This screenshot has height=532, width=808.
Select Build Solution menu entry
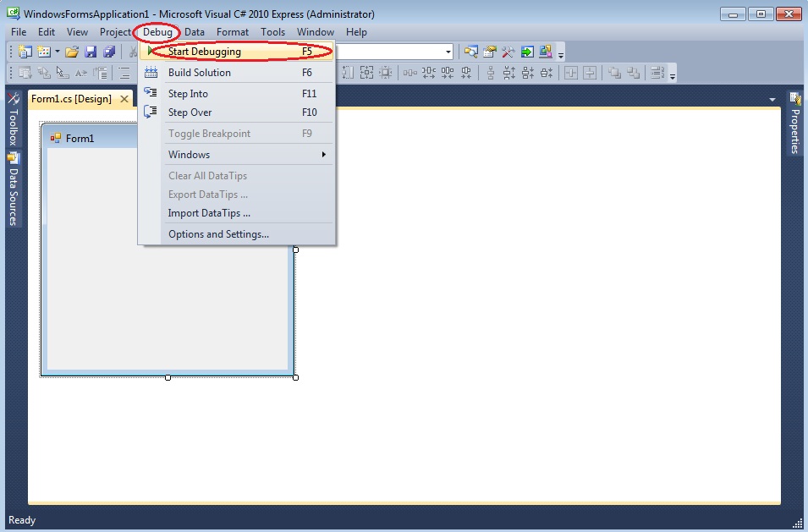tap(237, 73)
